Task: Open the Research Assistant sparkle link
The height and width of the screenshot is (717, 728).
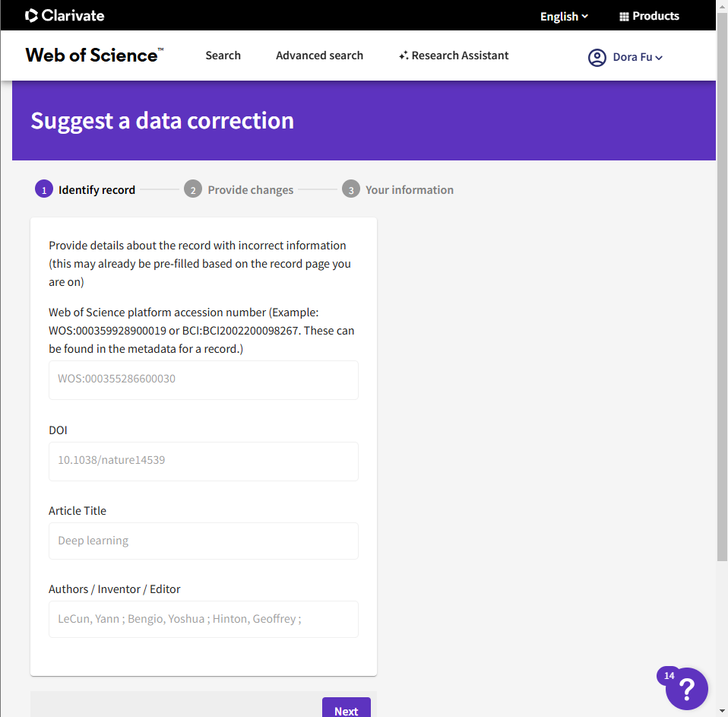Action: tap(454, 56)
